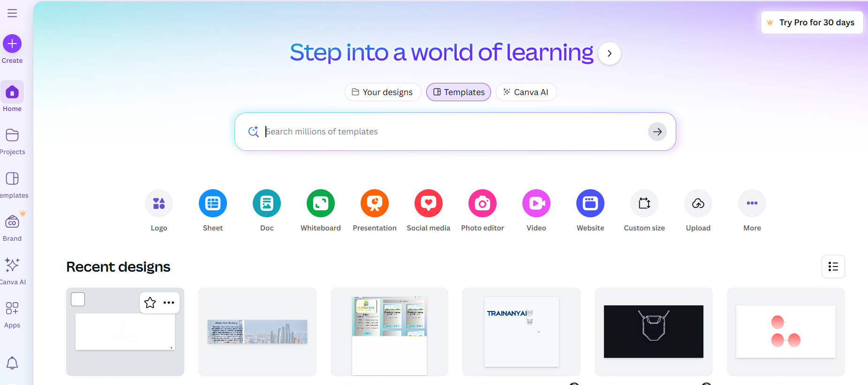Screen dimensions: 868x385
Task: Choose the Social media icon
Action: coord(428,203)
